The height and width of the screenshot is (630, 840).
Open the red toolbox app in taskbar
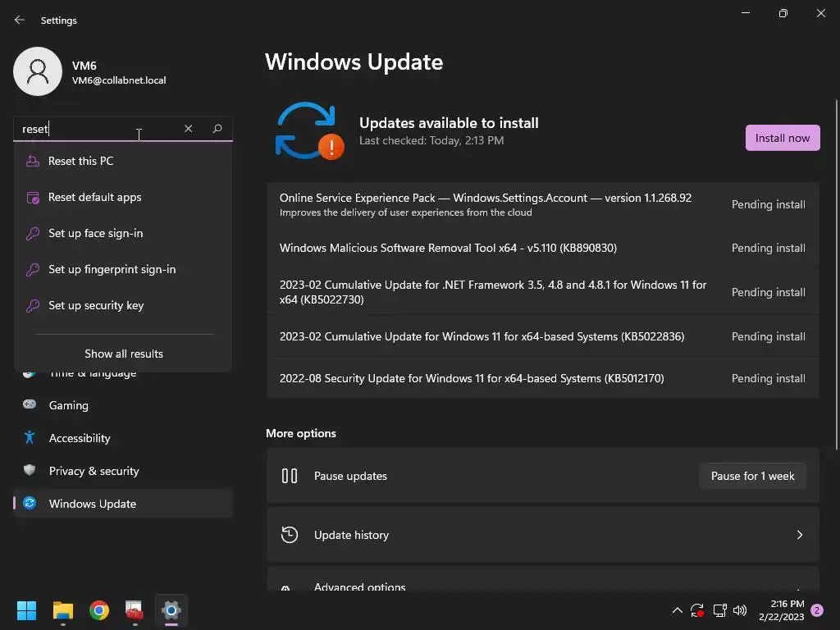coord(134,610)
